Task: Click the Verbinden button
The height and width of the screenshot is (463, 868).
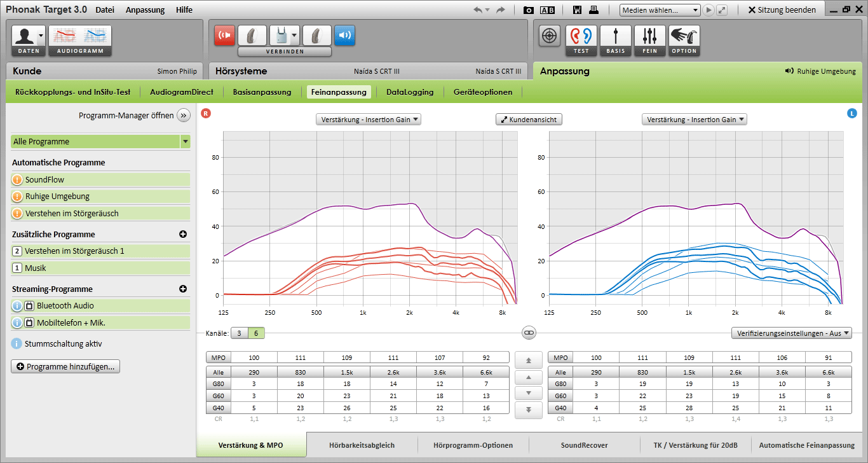Action: point(285,52)
